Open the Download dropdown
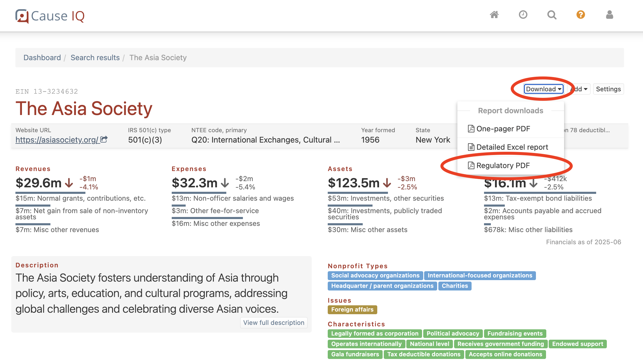 click(x=544, y=89)
